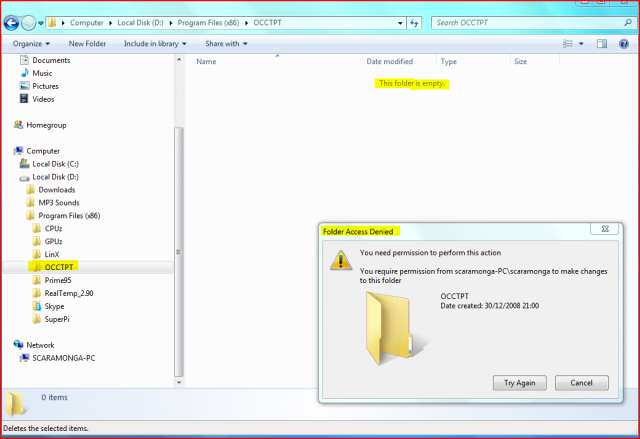Screen dimensions: 640x439
Task: Open the MP3 Sounds folder
Action: click(x=53, y=203)
